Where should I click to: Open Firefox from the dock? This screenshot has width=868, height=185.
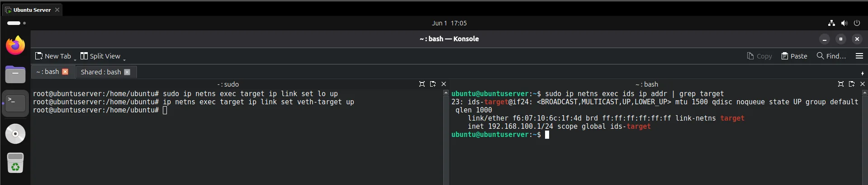[15, 45]
